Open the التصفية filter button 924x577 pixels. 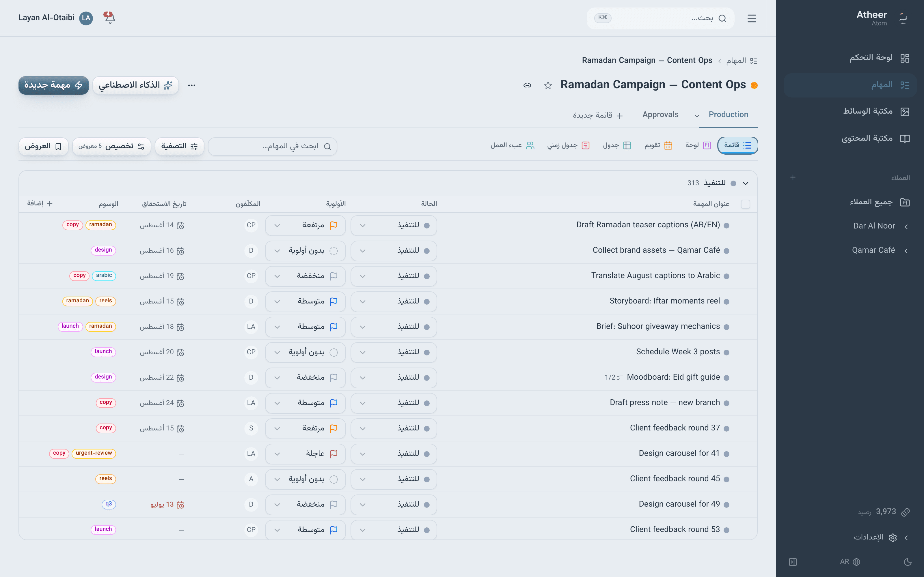point(179,146)
